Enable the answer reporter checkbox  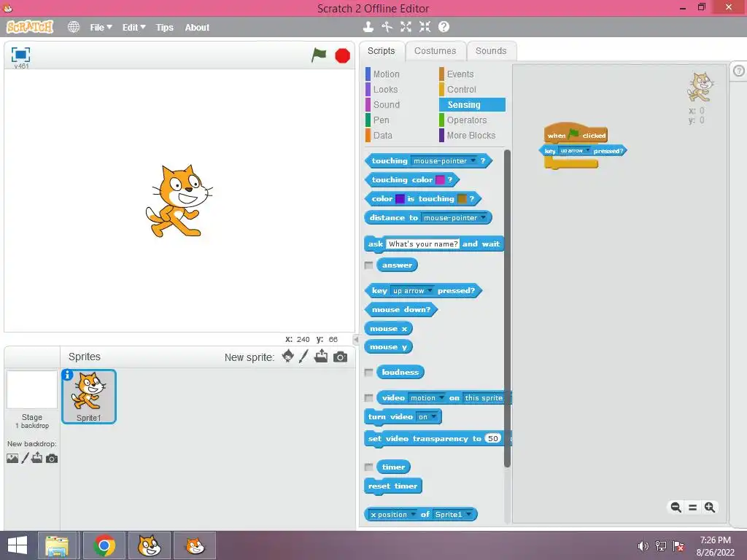tap(368, 265)
